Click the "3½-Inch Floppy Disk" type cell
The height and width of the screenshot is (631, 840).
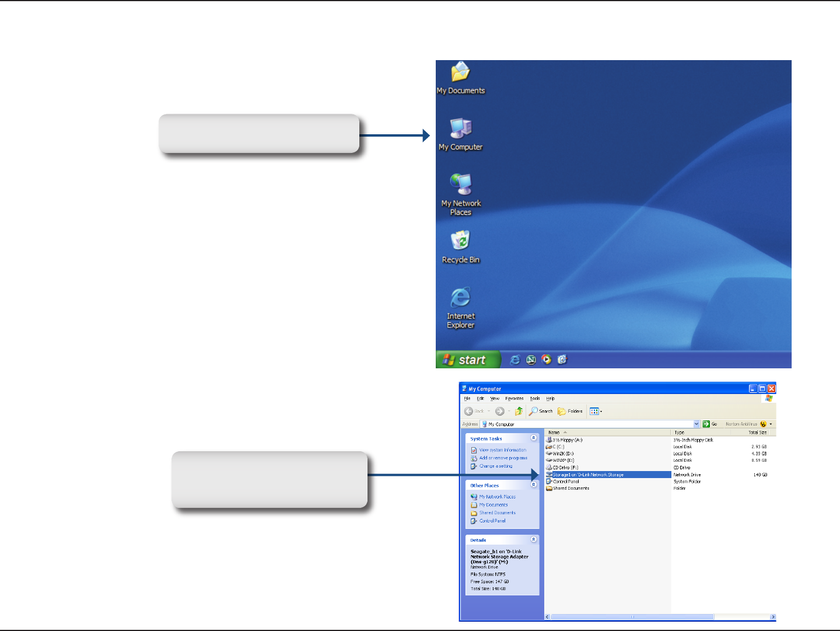[693, 440]
